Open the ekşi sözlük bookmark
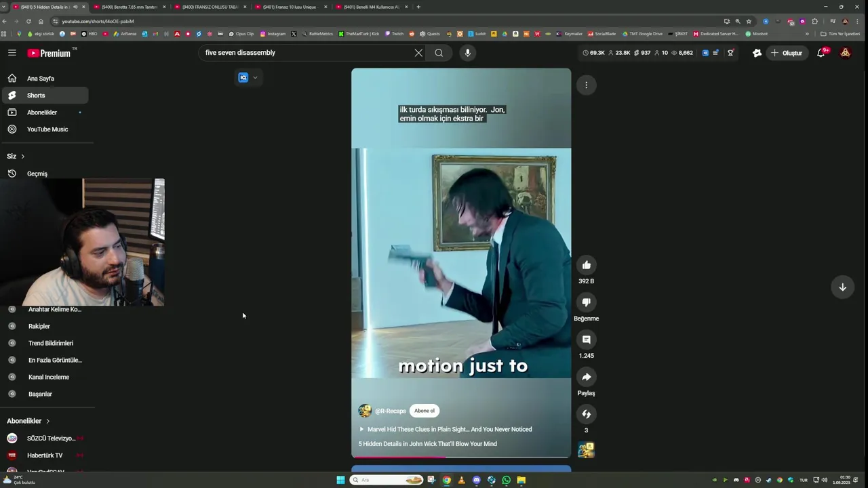Image resolution: width=868 pixels, height=488 pixels. (39, 34)
